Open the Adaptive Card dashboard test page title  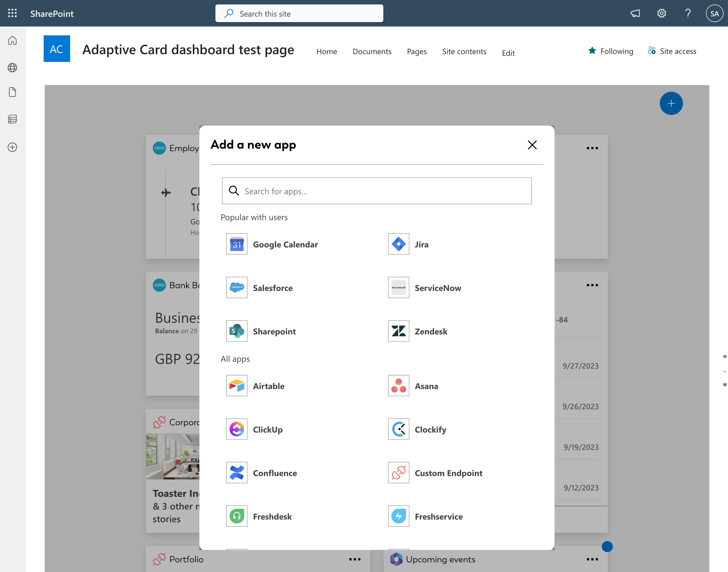(x=188, y=49)
